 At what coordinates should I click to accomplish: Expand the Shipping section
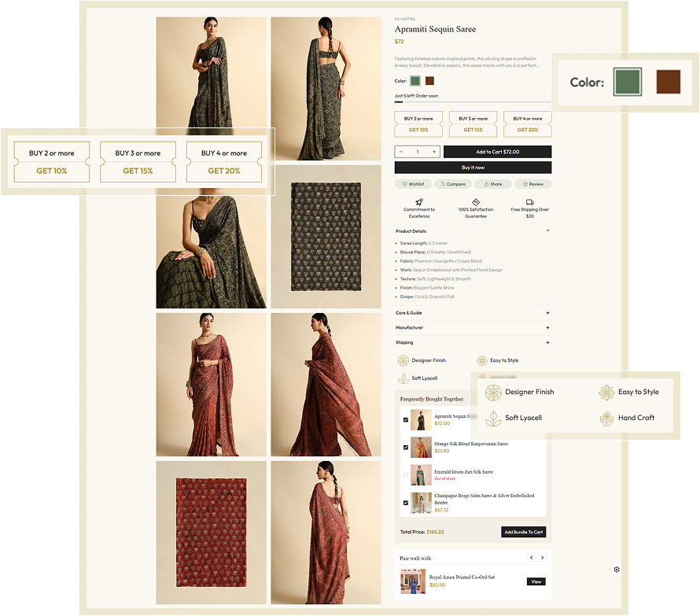(x=473, y=343)
